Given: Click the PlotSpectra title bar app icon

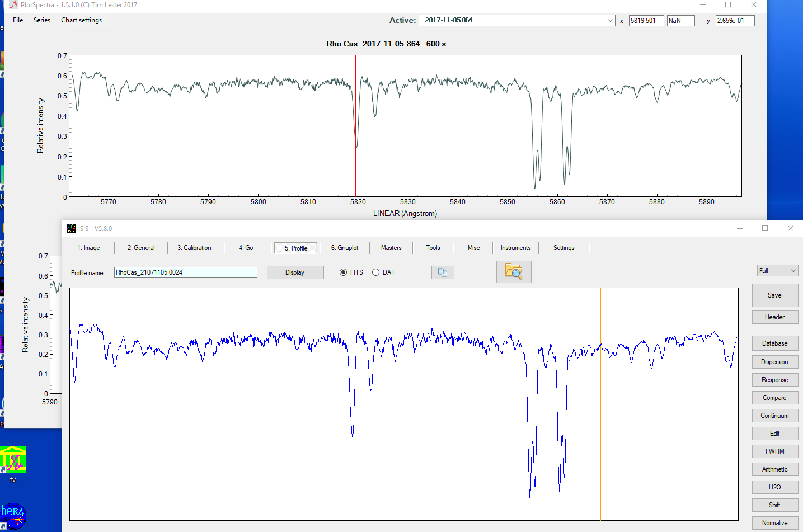Looking at the screenshot, I should point(13,5).
